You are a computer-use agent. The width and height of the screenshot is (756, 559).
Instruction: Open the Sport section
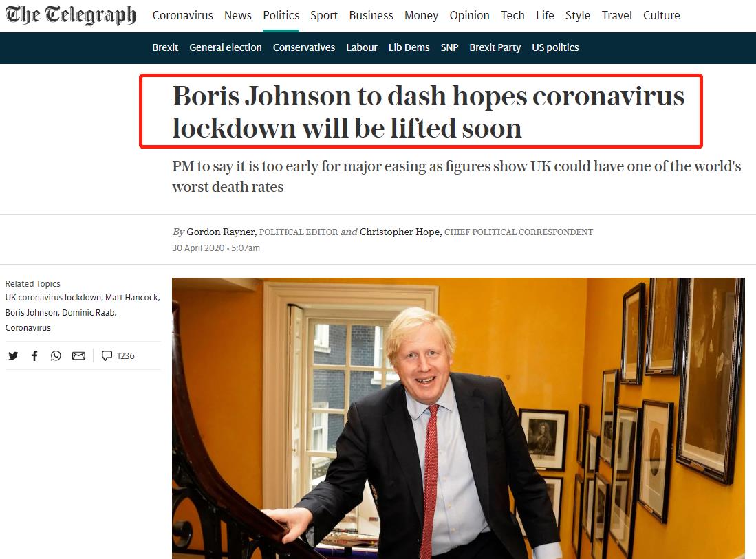324,15
